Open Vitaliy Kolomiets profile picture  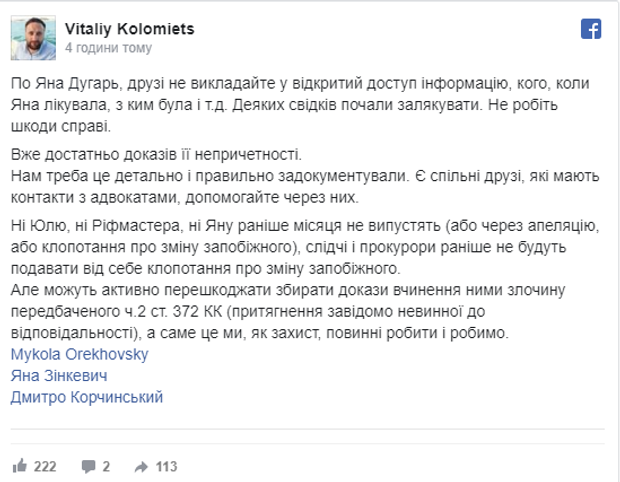(33, 37)
